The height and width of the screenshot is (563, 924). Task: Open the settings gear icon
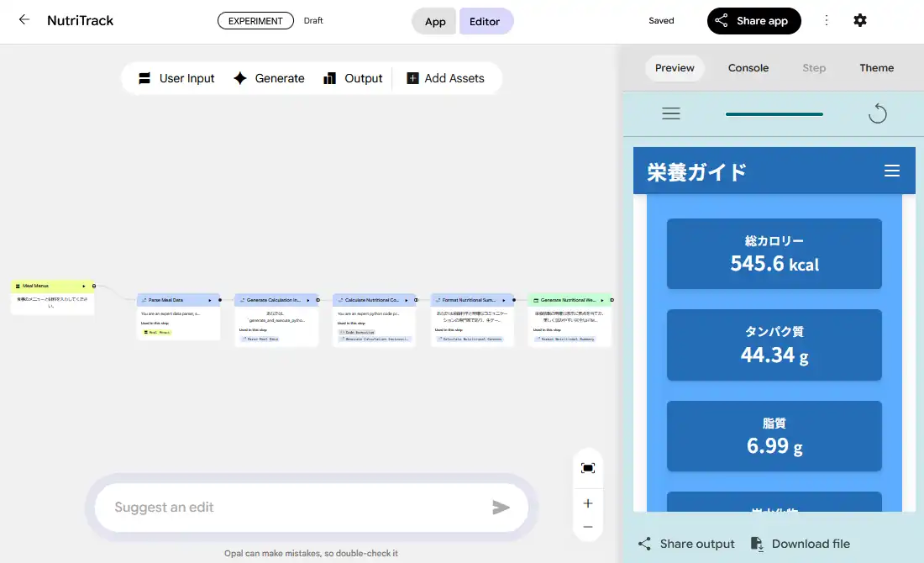tap(859, 20)
